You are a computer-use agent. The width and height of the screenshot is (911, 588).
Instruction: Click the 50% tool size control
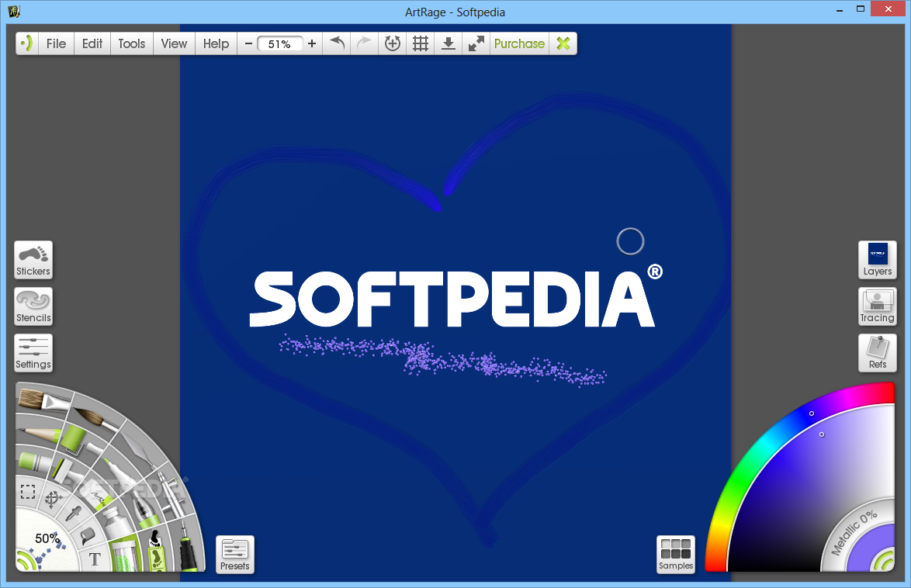(x=47, y=538)
